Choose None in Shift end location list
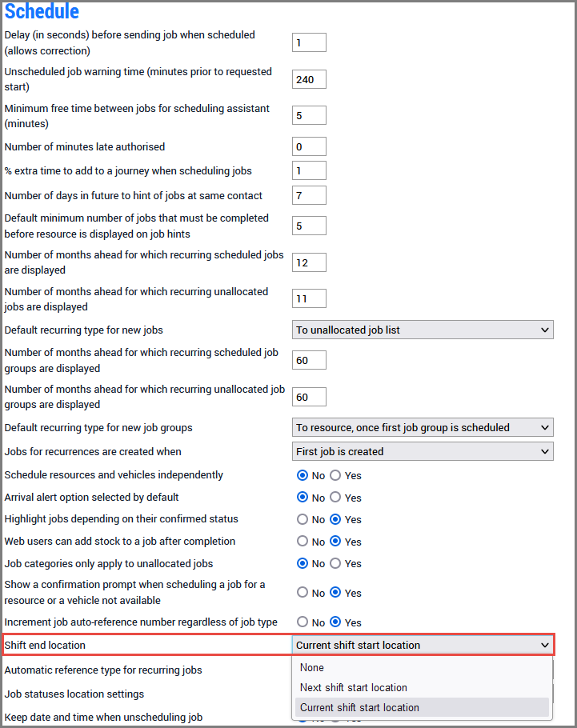This screenshot has width=577, height=728. pos(312,667)
